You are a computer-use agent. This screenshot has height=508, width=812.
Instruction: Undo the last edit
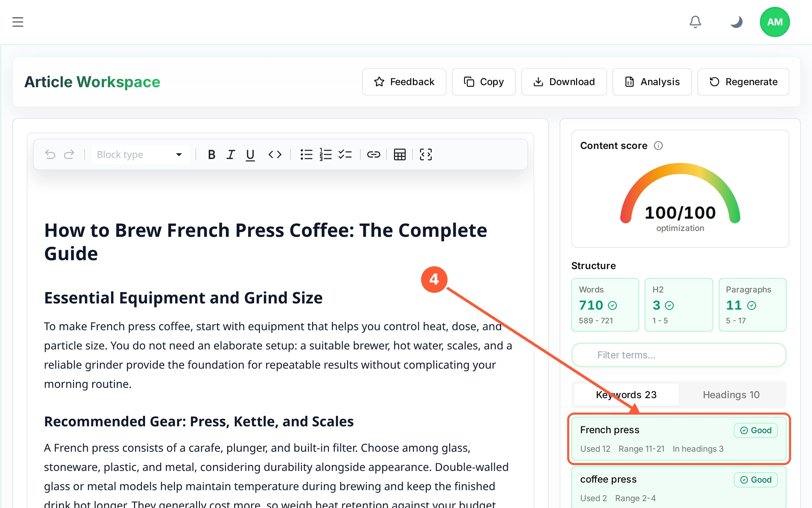tap(50, 154)
